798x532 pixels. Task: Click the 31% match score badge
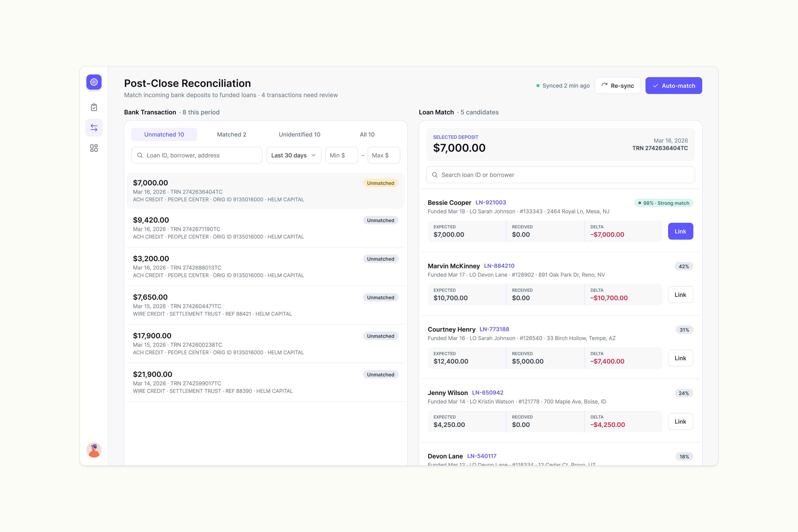[x=684, y=330]
